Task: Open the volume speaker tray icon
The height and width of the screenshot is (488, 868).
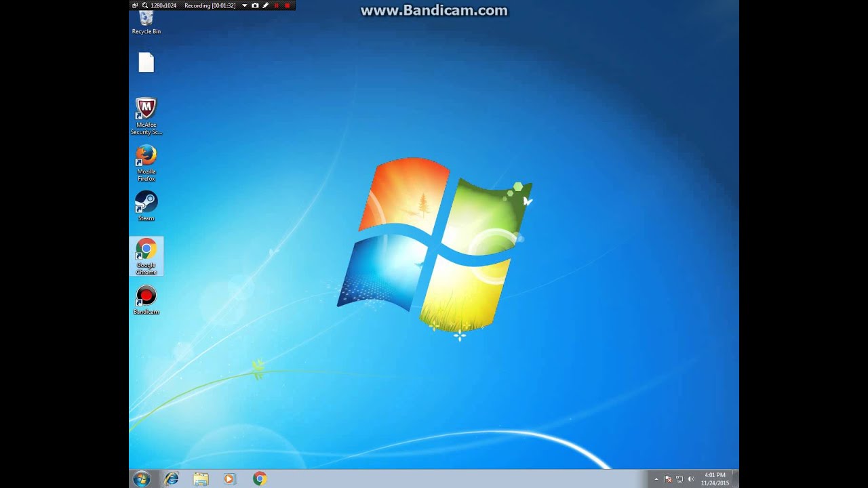Action: pos(691,479)
